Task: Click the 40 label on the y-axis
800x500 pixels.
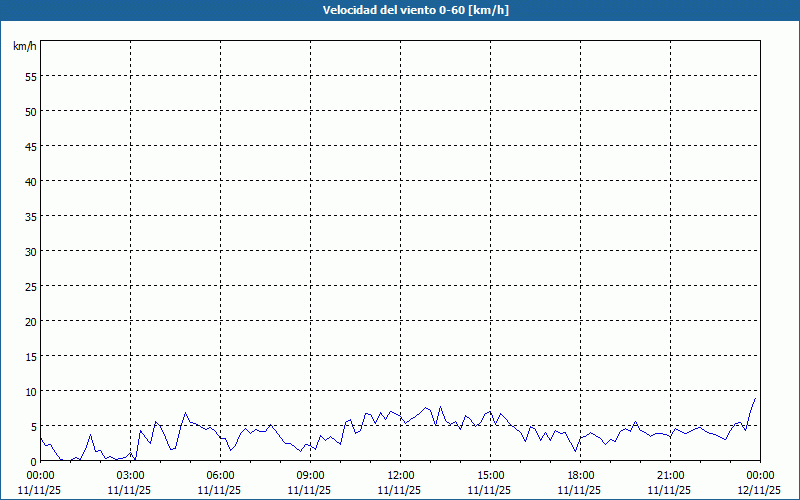Action: click(x=30, y=181)
